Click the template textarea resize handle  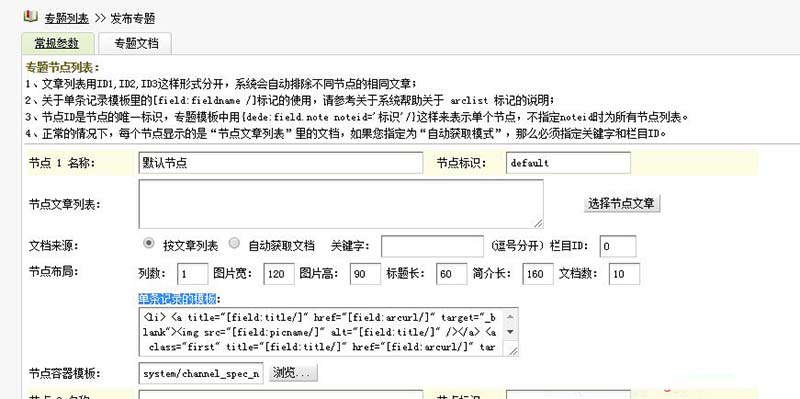pyautogui.click(x=513, y=351)
